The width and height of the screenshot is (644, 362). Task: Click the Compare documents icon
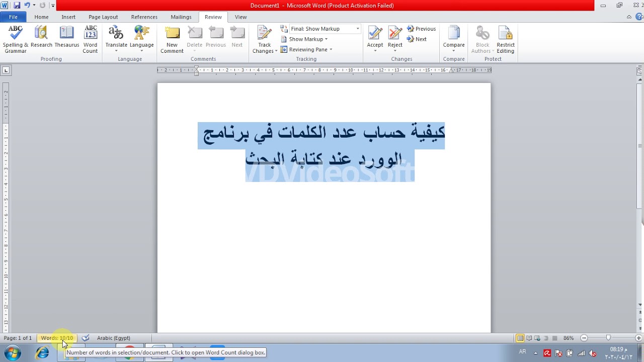454,33
